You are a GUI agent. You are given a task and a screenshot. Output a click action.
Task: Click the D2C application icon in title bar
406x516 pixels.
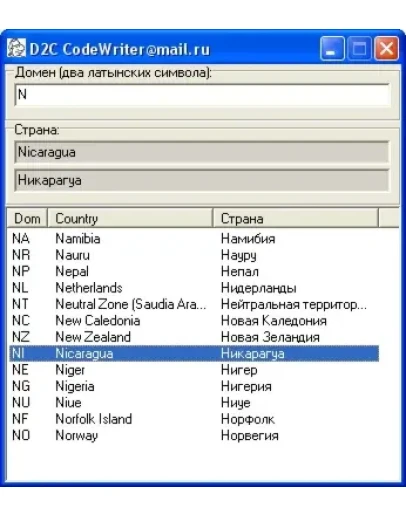[x=16, y=48]
